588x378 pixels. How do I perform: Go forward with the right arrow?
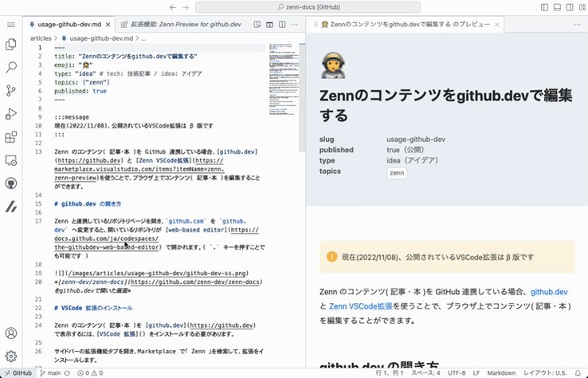(186, 7)
